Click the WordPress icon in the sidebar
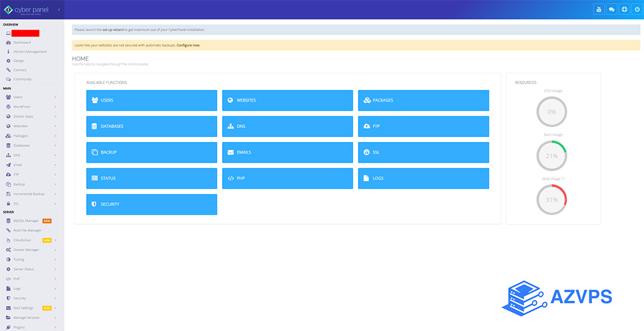The width and height of the screenshot is (644, 331). click(8, 107)
